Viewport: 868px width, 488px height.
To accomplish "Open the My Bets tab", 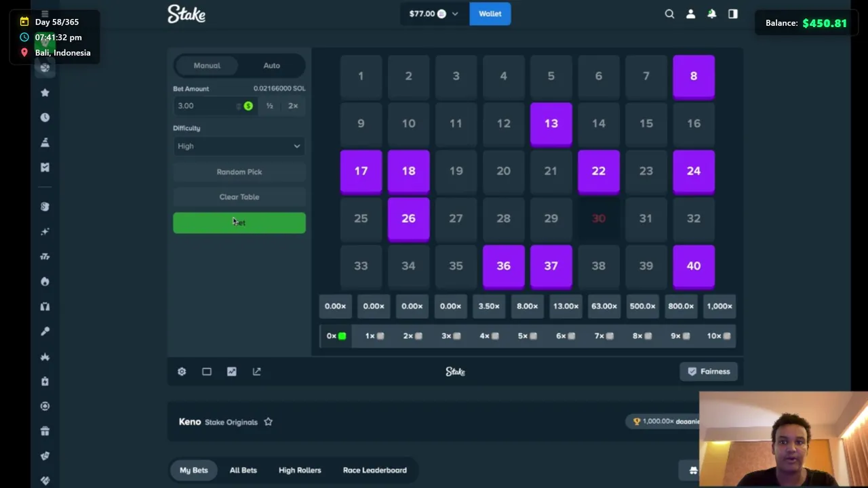I will tap(194, 470).
